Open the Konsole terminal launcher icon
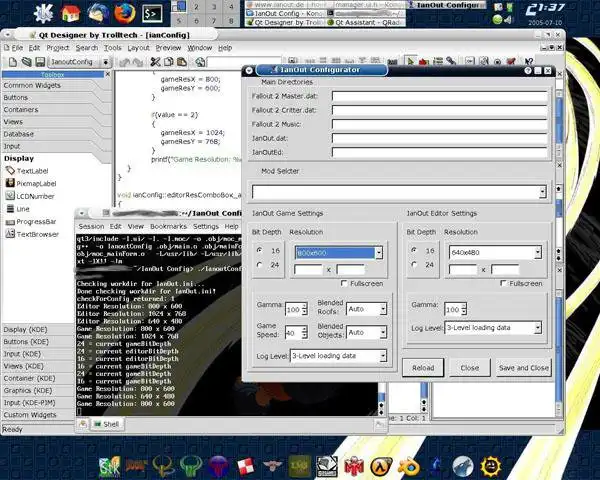The image size is (600, 480). click(152, 14)
